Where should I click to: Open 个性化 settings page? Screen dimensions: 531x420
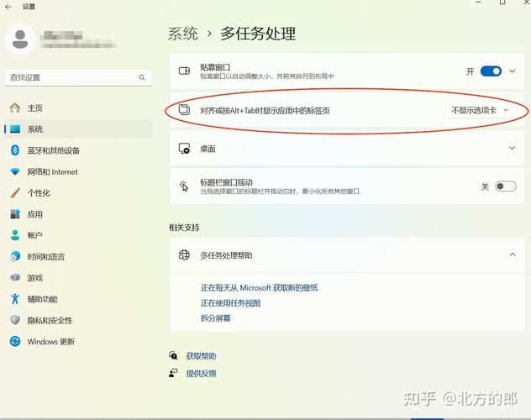coord(78,193)
